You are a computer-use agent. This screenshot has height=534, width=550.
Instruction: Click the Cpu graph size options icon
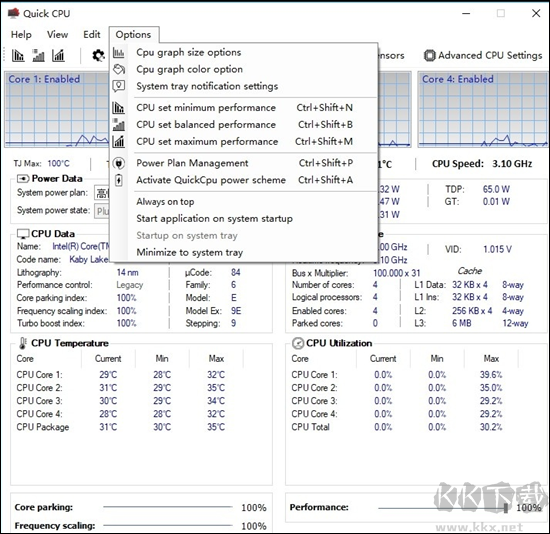click(119, 53)
